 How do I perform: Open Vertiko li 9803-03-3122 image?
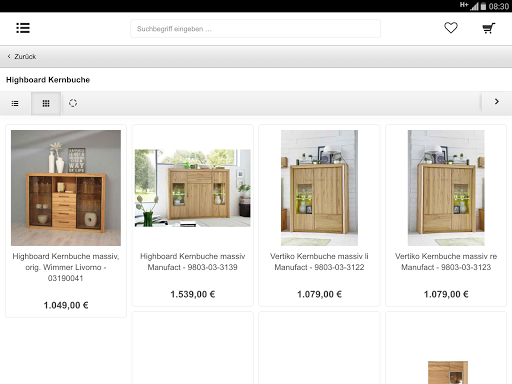(x=319, y=188)
